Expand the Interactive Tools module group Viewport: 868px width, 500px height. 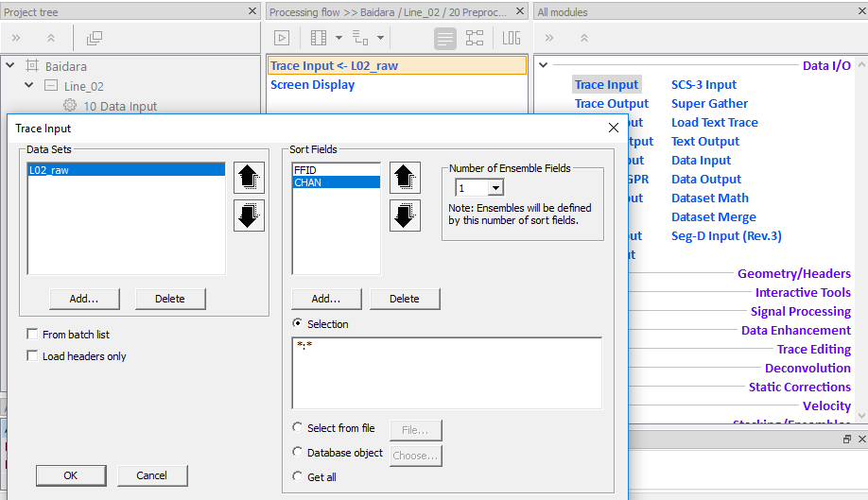(x=803, y=292)
